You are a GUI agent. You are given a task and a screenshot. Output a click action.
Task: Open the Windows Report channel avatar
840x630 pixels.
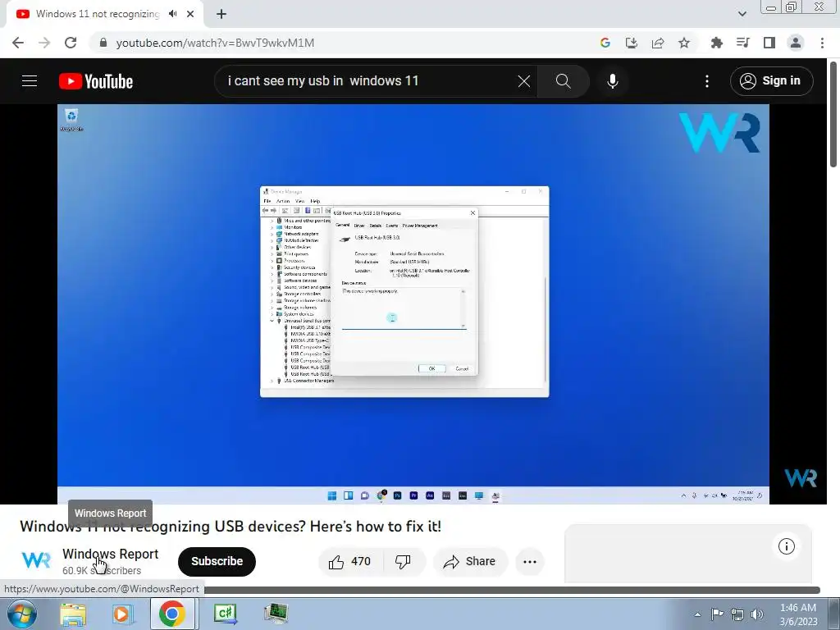(x=36, y=561)
